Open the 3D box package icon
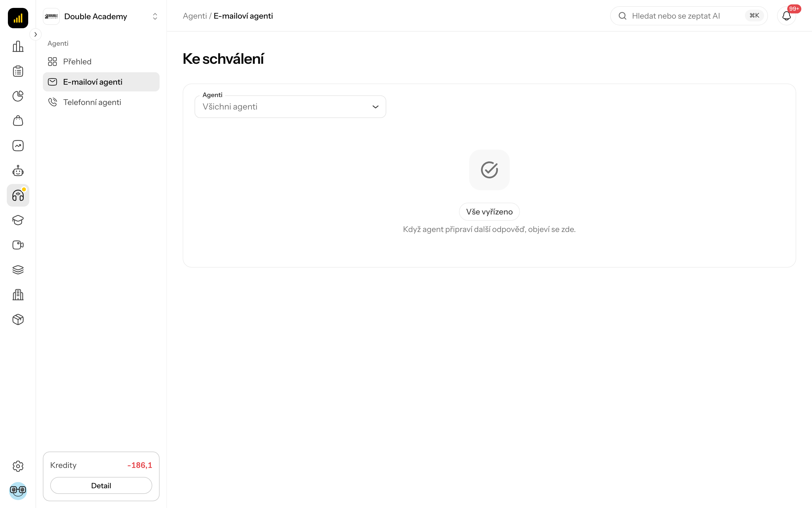Screen dimensions: 812x508 click(x=18, y=319)
